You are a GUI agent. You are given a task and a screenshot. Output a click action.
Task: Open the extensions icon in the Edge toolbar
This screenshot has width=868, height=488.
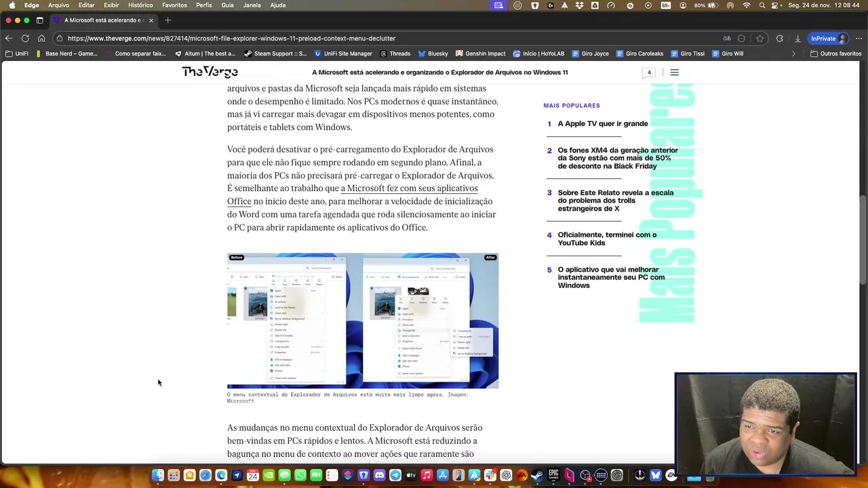click(x=779, y=39)
